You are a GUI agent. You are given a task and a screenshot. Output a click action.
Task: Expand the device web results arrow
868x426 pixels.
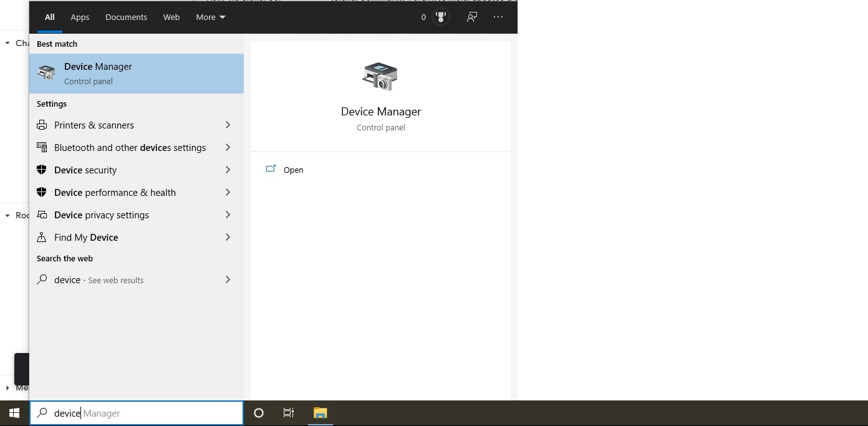[228, 280]
